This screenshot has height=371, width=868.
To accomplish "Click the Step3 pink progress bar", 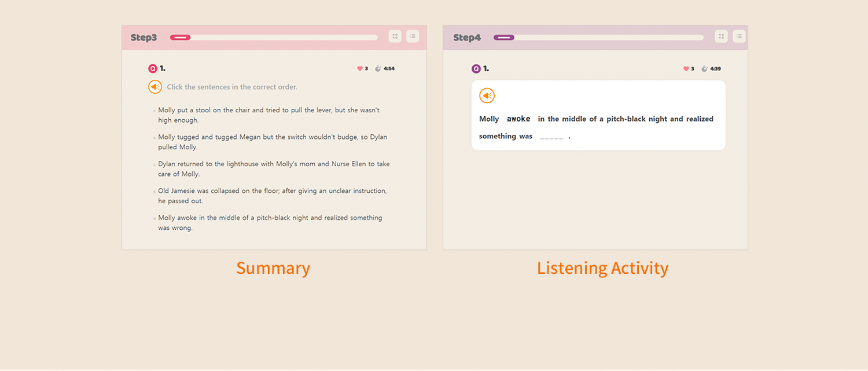I will 273,38.
